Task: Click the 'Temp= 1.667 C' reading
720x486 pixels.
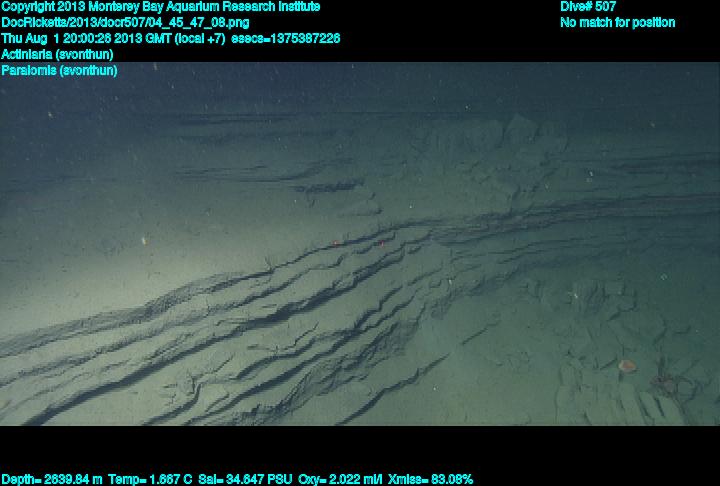Action: tap(150, 479)
